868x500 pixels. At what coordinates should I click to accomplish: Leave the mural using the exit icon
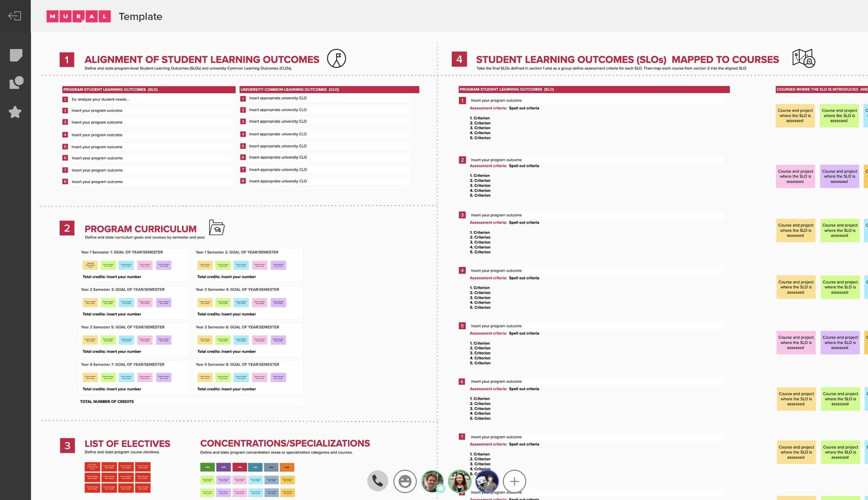pos(15,16)
